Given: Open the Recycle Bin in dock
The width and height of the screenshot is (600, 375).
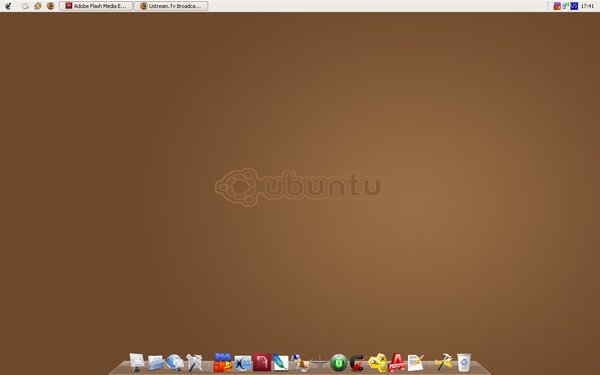Looking at the screenshot, I should (464, 362).
